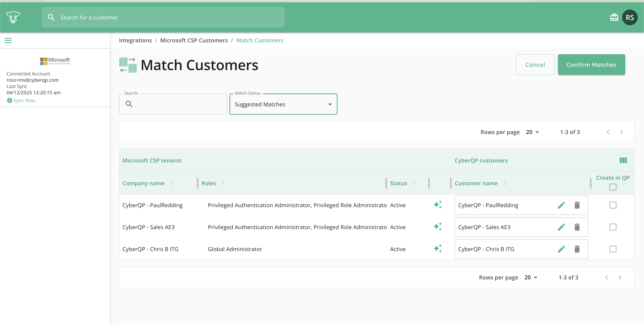Click the Sync Now refresh icon
The height and width of the screenshot is (324, 644).
pyautogui.click(x=10, y=100)
